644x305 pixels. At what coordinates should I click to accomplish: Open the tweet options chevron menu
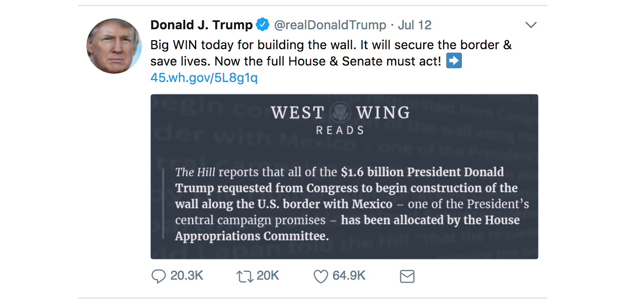click(x=531, y=25)
